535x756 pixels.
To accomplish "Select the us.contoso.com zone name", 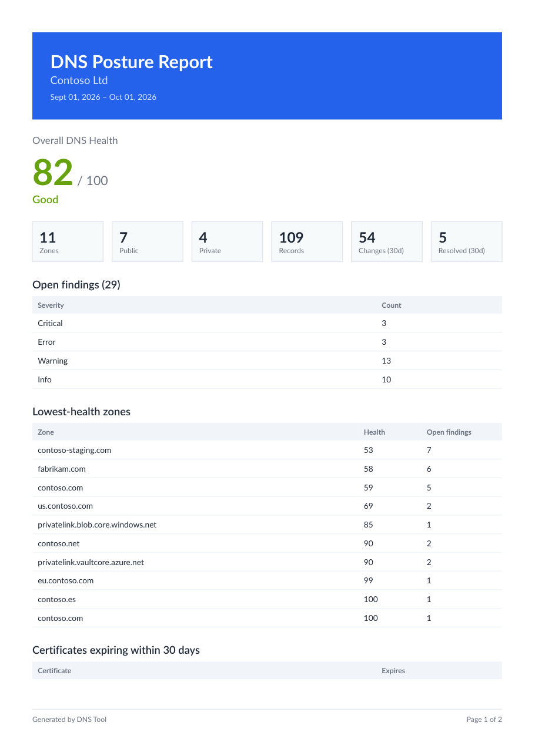I will click(x=65, y=506).
